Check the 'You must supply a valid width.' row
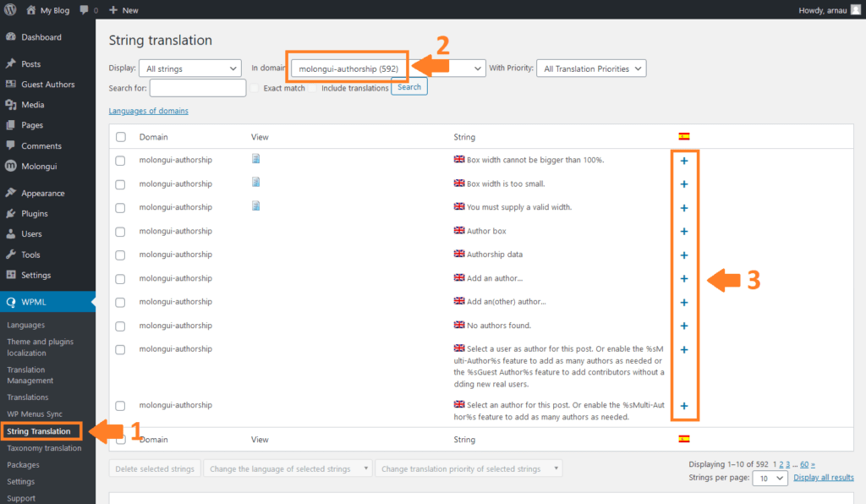866x504 pixels. (120, 208)
